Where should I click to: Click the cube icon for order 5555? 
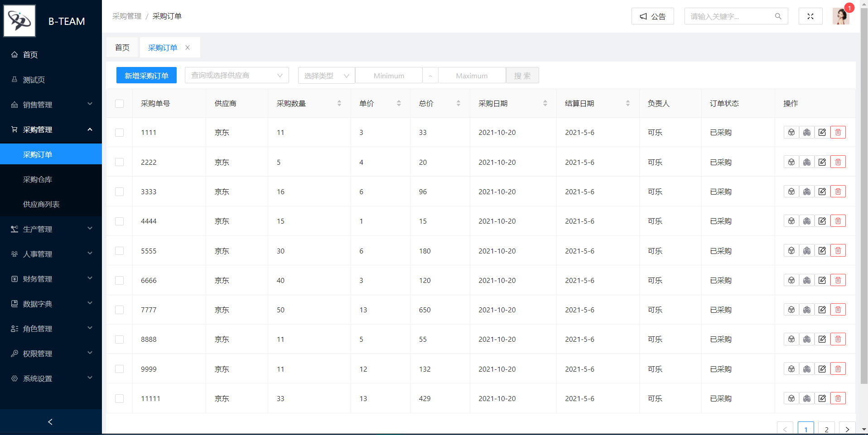tap(791, 251)
